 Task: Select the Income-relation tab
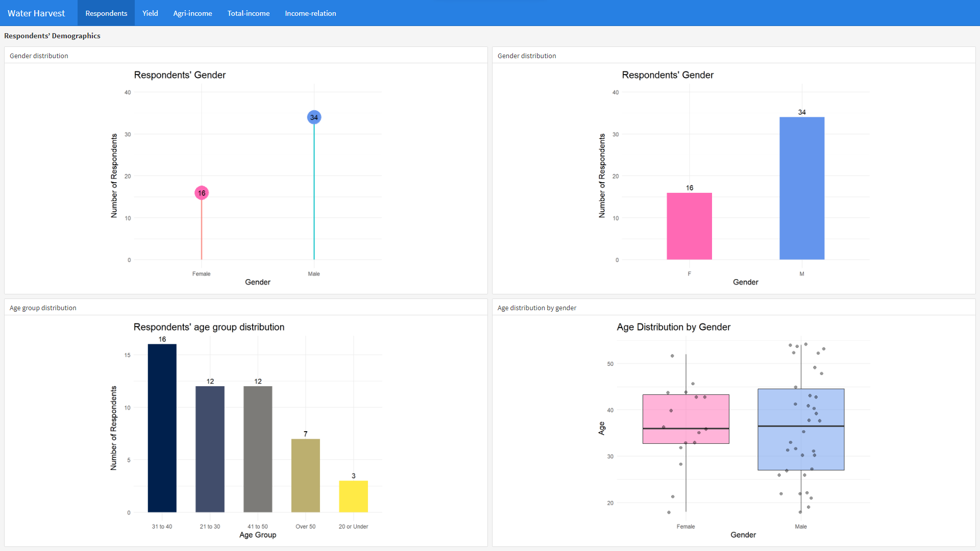point(310,13)
